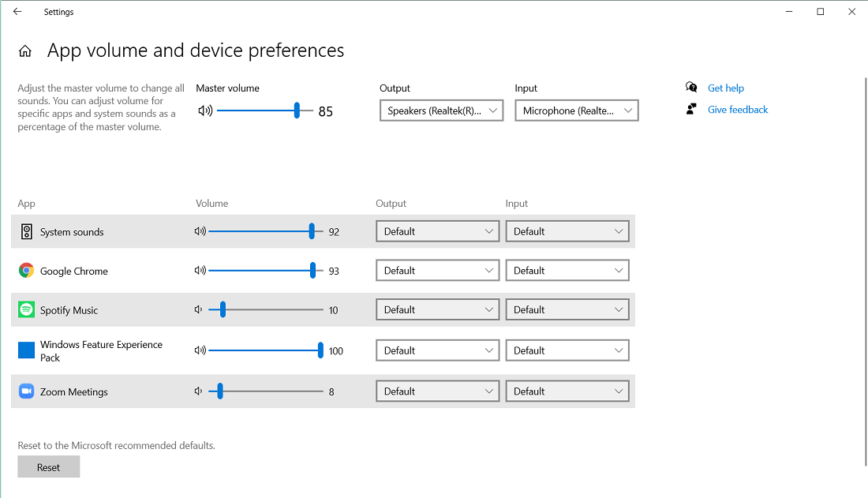The width and height of the screenshot is (868, 498).
Task: Open the Get help link
Action: [x=725, y=88]
